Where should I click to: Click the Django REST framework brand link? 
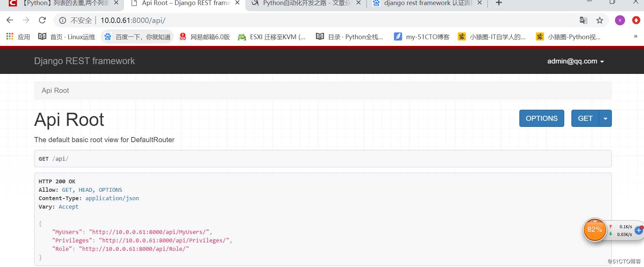coord(84,61)
